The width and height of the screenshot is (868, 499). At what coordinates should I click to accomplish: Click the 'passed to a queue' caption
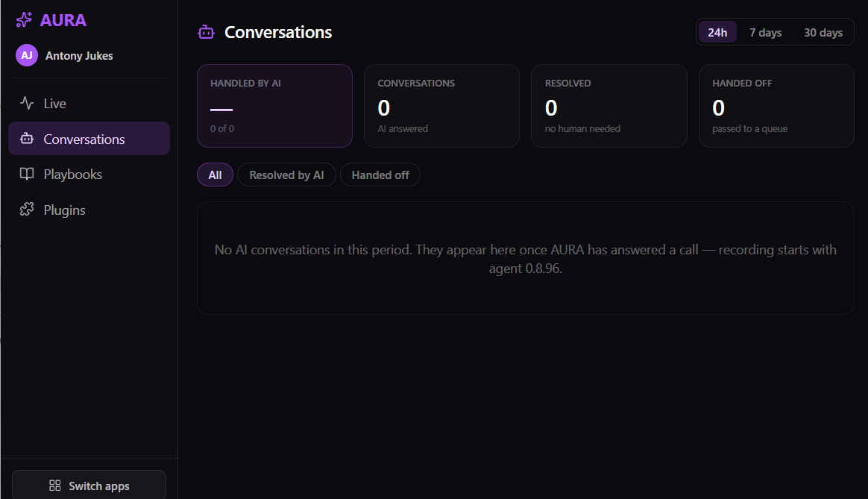point(749,128)
